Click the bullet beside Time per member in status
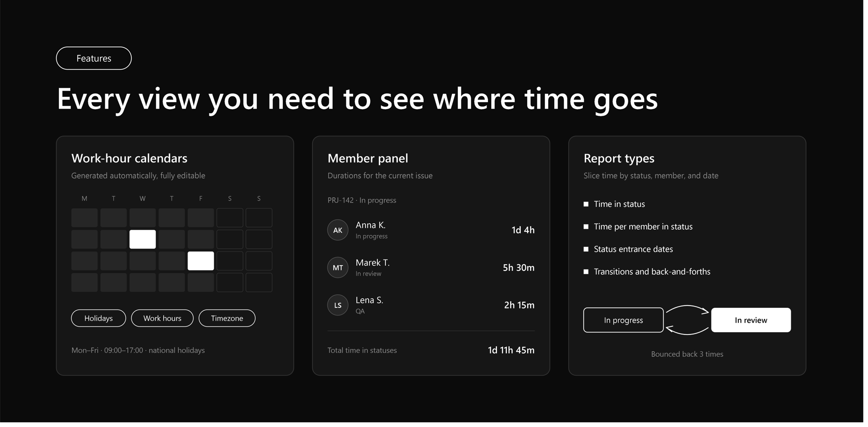The height and width of the screenshot is (427, 868). 586,227
